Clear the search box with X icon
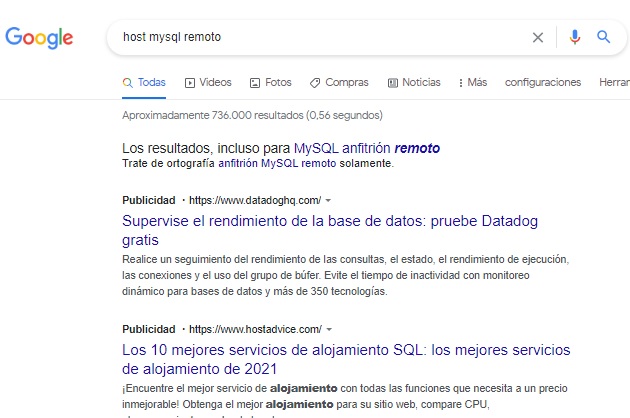630x418 pixels. [538, 37]
